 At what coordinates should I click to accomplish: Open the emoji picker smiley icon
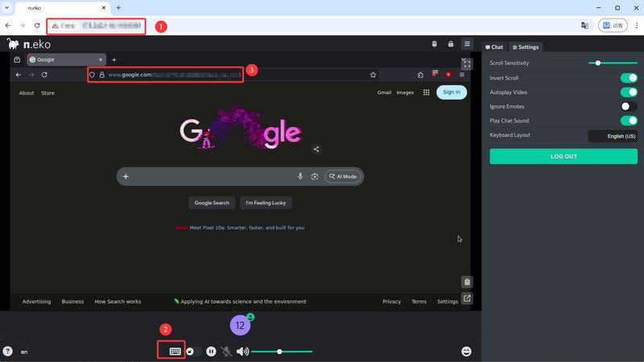[466, 352]
